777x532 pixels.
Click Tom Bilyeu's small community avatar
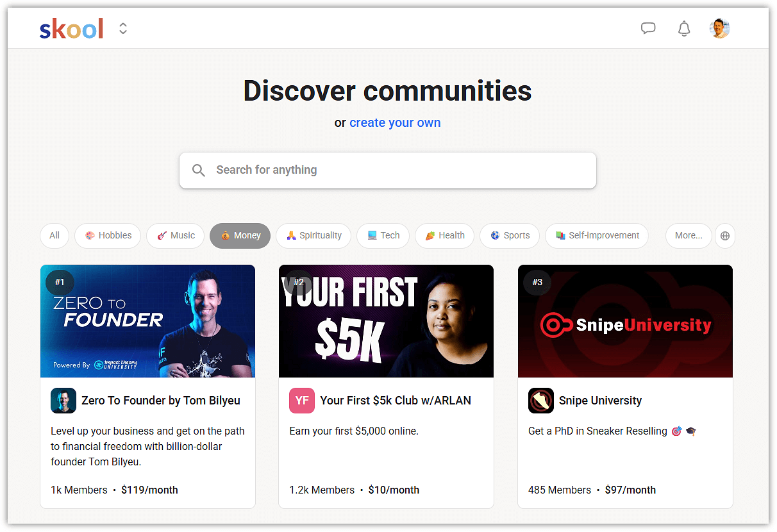pyautogui.click(x=63, y=401)
